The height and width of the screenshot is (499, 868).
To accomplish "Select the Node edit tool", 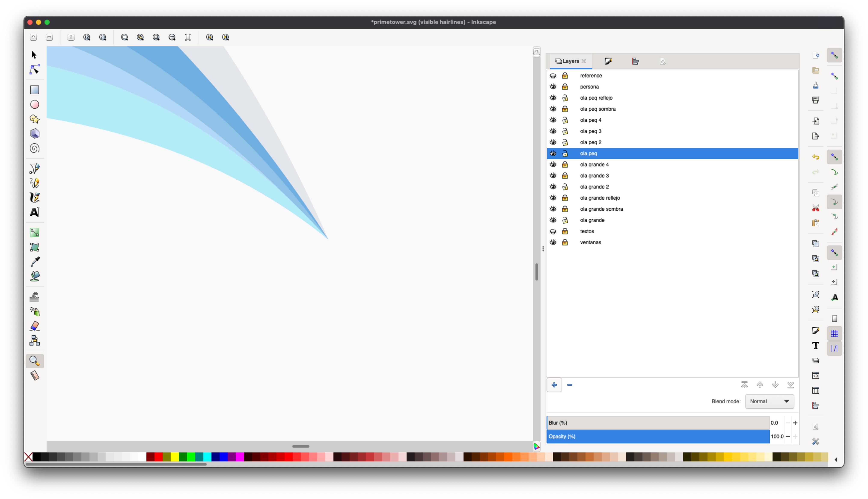I will click(34, 69).
